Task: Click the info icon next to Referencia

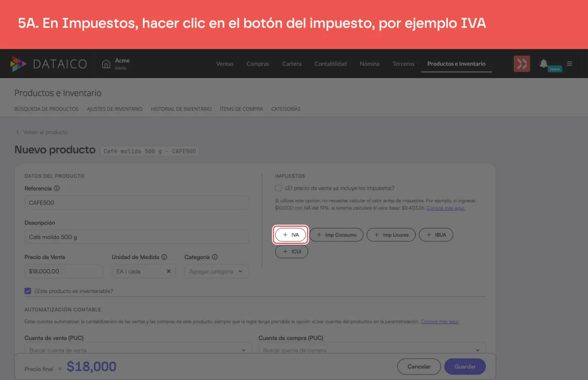Action: [x=57, y=188]
